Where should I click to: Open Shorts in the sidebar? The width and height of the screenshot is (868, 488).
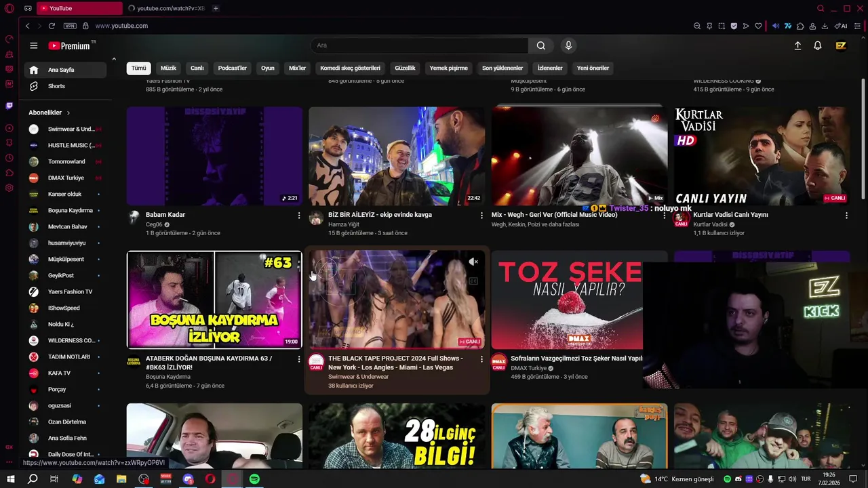pos(65,86)
